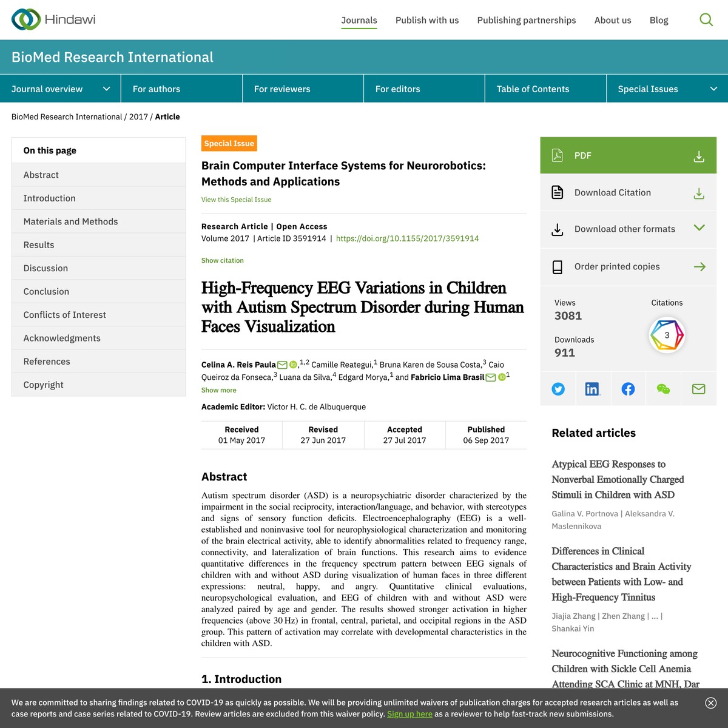Share the article via WeChat

663,389
